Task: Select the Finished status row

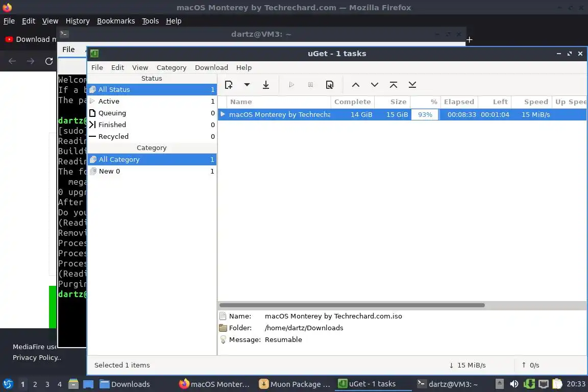Action: 152,125
